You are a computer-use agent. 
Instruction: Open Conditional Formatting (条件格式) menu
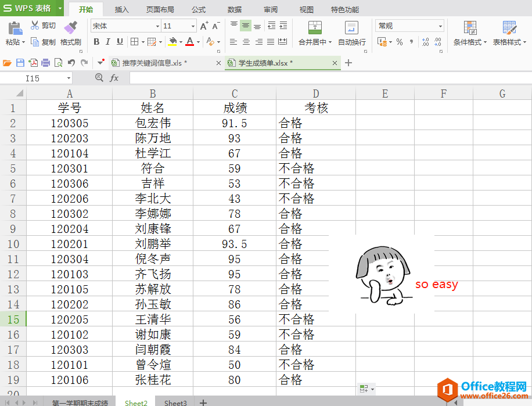(470, 33)
